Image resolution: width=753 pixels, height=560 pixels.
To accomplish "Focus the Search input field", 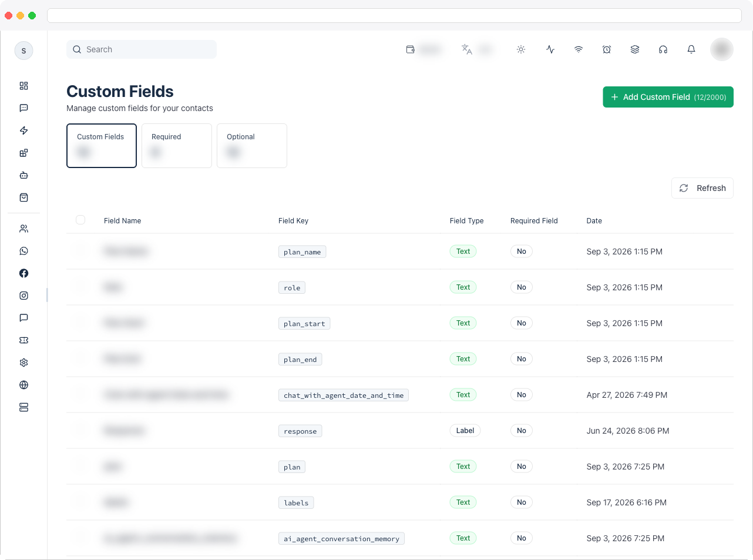I will pyautogui.click(x=142, y=49).
